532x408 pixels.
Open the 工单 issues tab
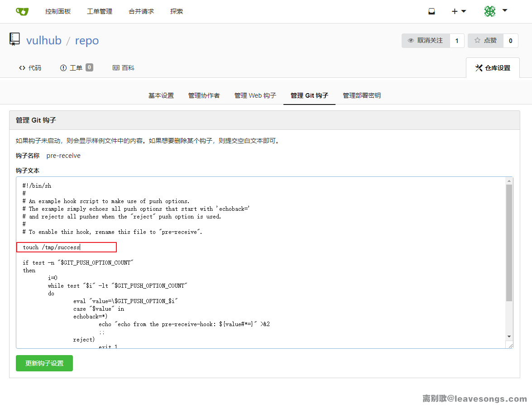(76, 68)
